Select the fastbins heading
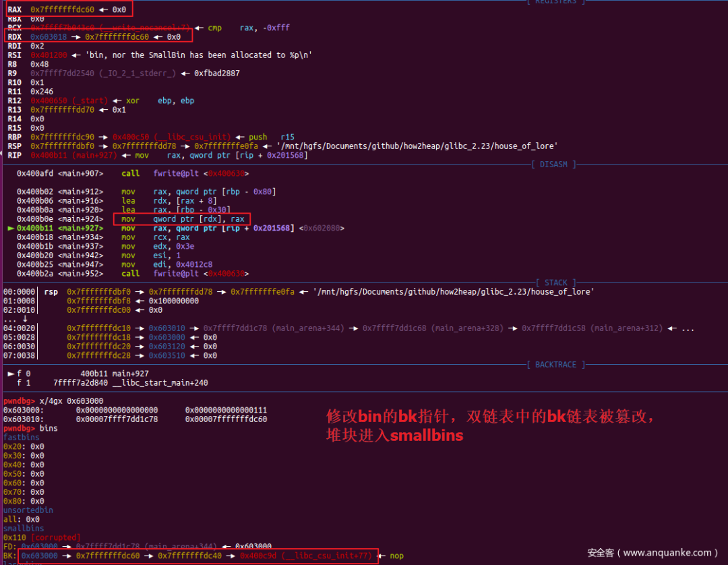The image size is (728, 565). (22, 438)
